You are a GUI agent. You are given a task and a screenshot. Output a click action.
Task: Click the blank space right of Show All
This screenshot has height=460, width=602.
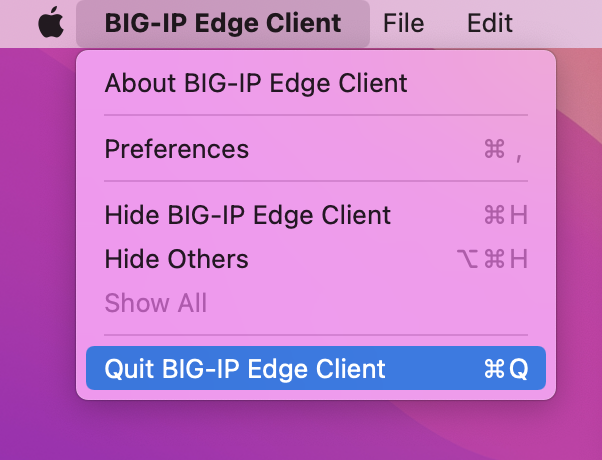[376, 303]
